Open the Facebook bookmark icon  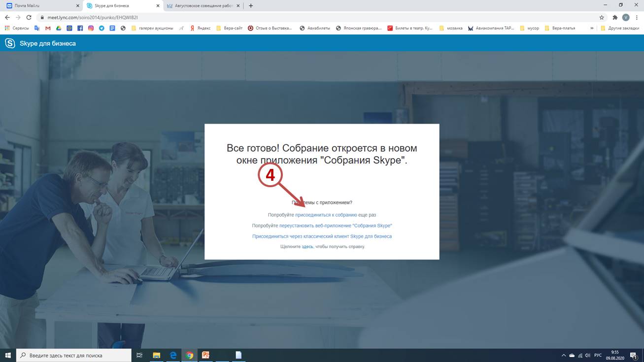[x=80, y=28]
